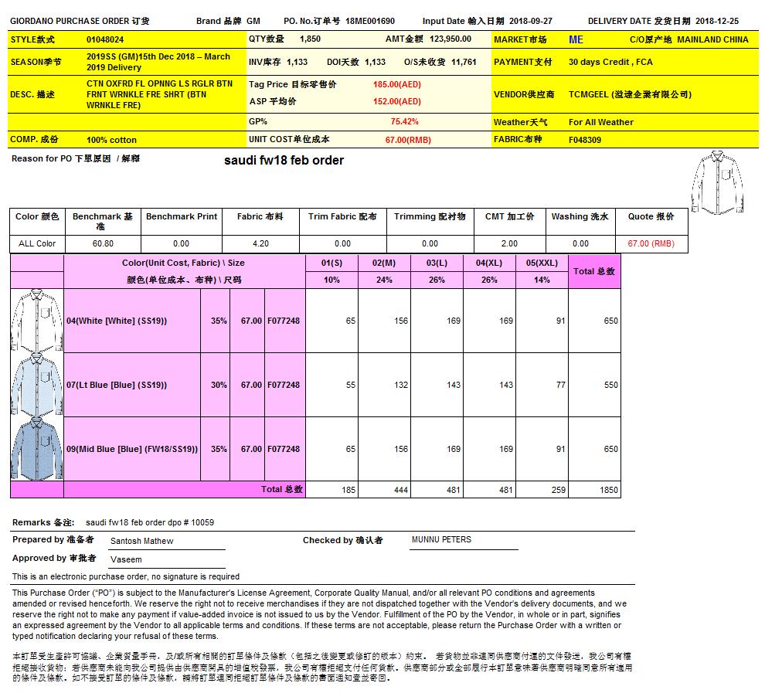
Task: Select the 04(White [White] (SS19)) row label
Action: click(x=117, y=321)
